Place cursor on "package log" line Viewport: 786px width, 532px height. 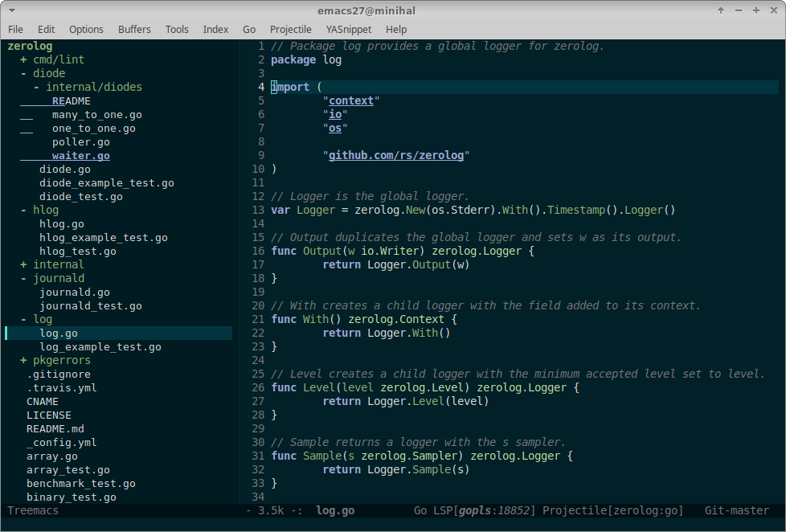[306, 59]
